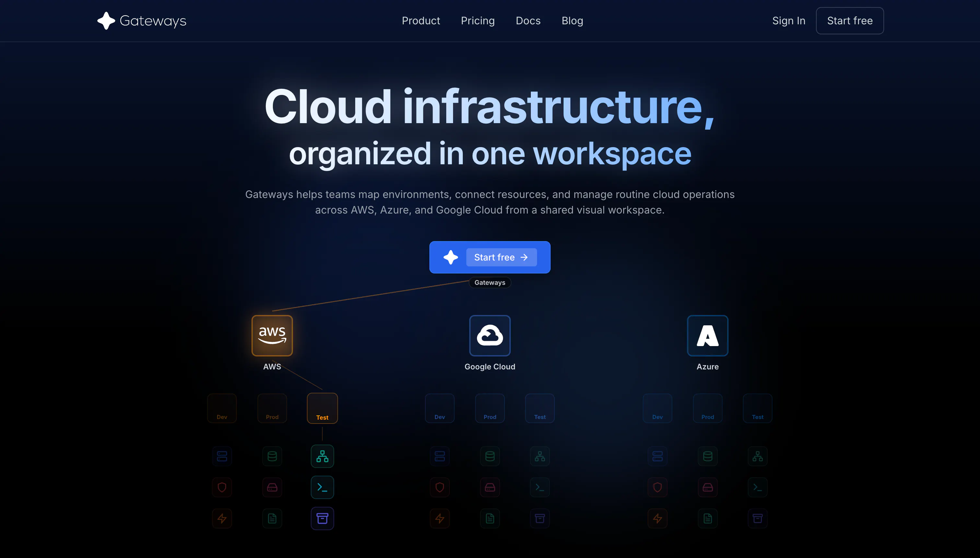Select the Azure logo tile
This screenshot has height=558, width=980.
click(x=707, y=336)
